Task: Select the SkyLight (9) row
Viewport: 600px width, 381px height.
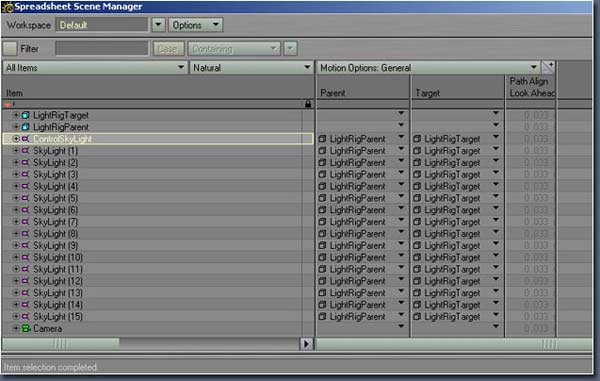Action: pyautogui.click(x=158, y=246)
